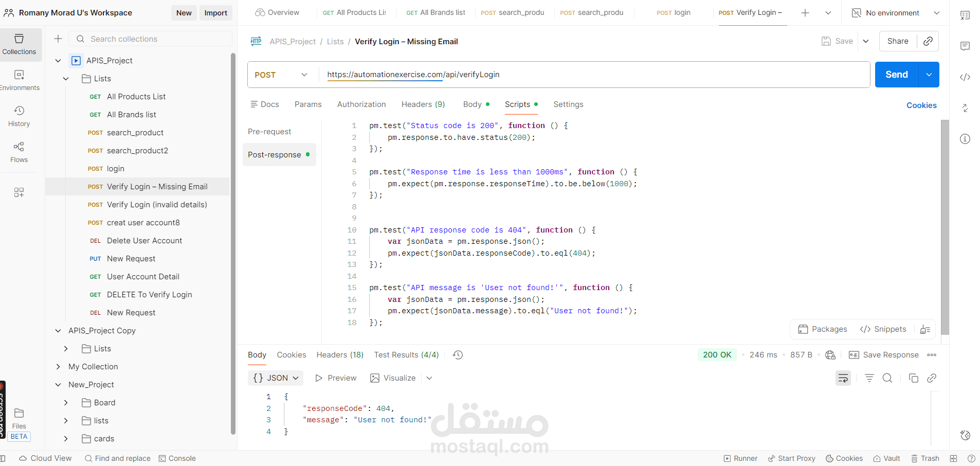Open the Test Results (4/4) tab
The height and width of the screenshot is (466, 980).
(406, 355)
